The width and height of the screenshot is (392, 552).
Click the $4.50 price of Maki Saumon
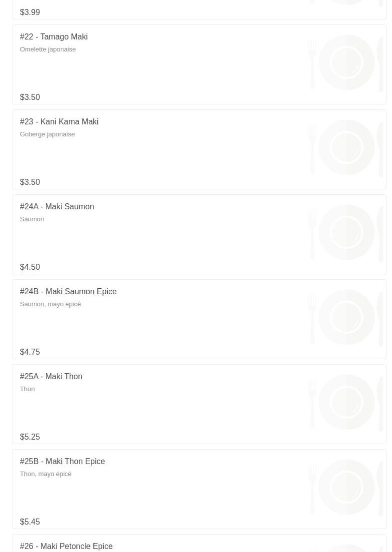click(30, 267)
